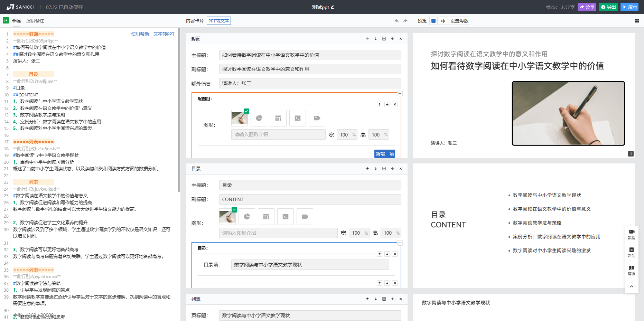
Task: Move the 封面 card up
Action: tap(367, 39)
